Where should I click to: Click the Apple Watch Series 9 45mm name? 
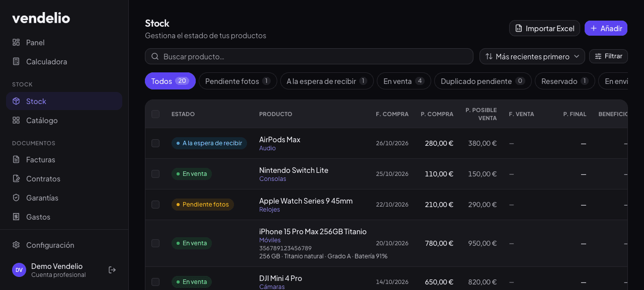point(306,201)
